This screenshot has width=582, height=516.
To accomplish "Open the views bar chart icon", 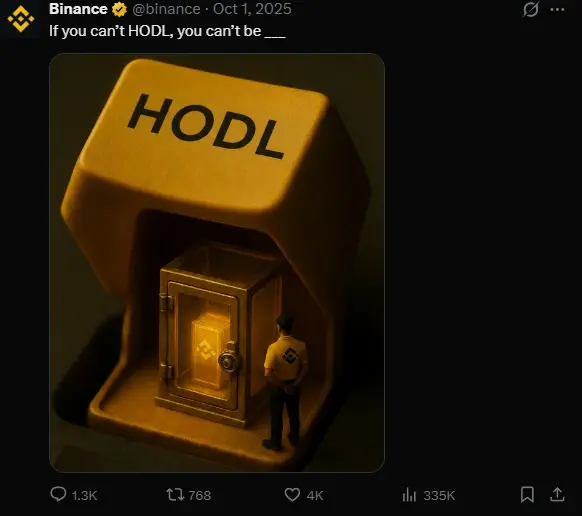I will point(409,495).
